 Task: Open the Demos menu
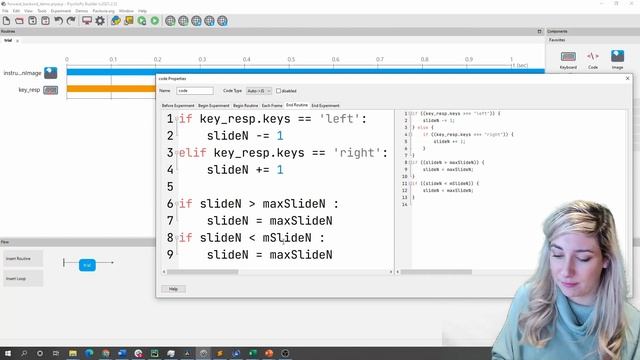[x=82, y=11]
